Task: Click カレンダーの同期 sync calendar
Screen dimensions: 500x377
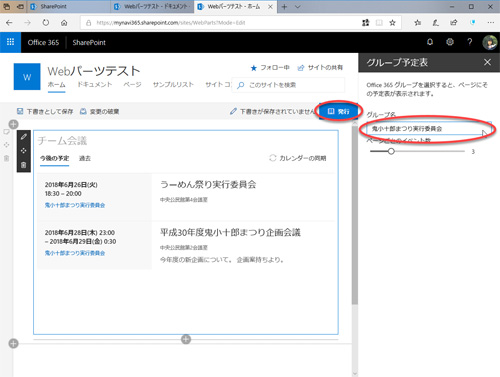Action: coord(298,158)
